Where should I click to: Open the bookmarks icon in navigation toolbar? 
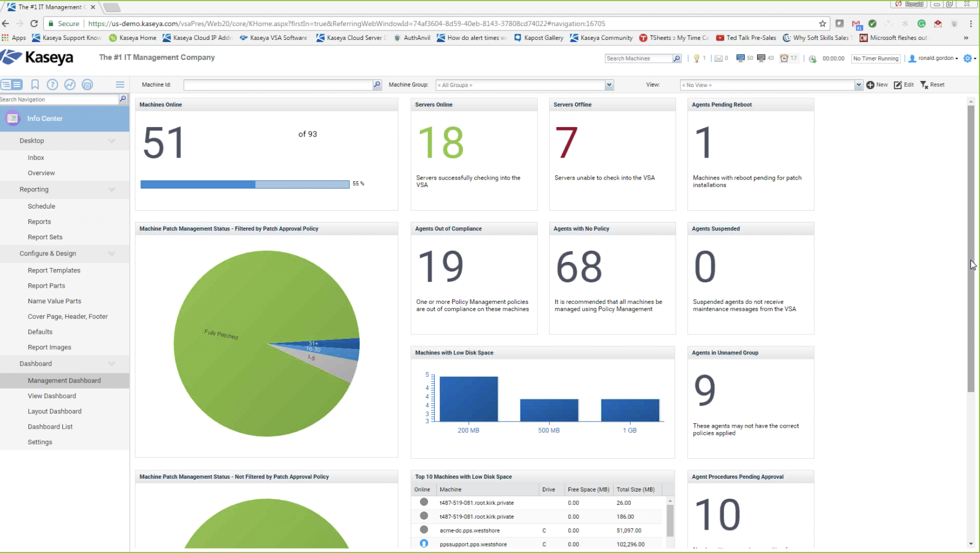[x=35, y=84]
